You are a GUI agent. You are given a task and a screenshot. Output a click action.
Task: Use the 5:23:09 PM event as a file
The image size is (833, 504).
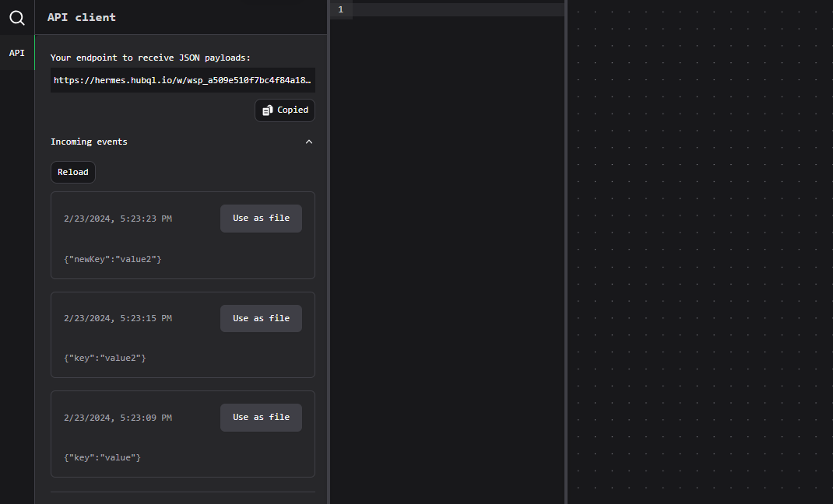coord(261,417)
